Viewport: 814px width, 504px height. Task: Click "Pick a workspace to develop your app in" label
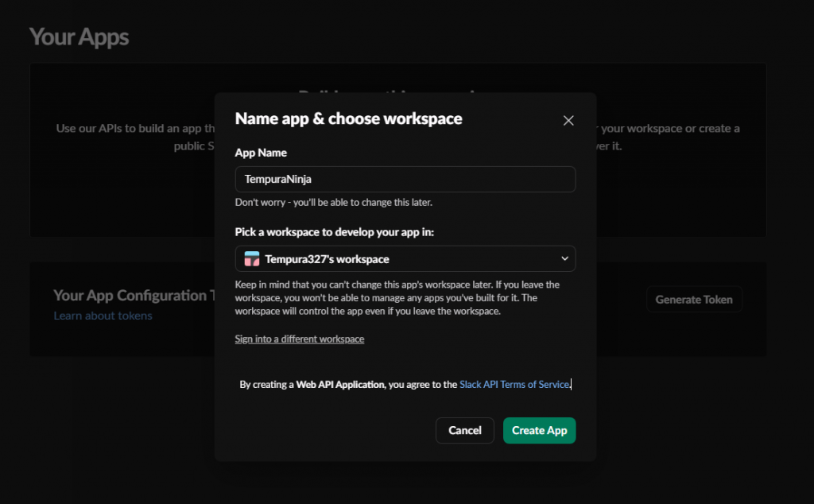(335, 232)
